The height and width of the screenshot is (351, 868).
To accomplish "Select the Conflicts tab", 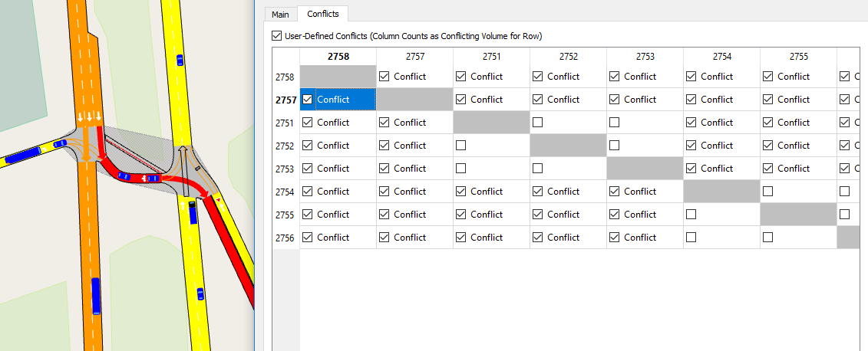I will [x=322, y=14].
